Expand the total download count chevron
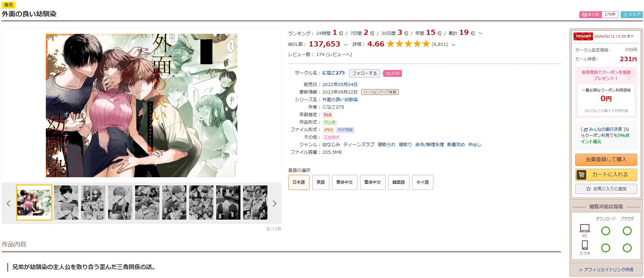This screenshot has width=644, height=278. 346,44
